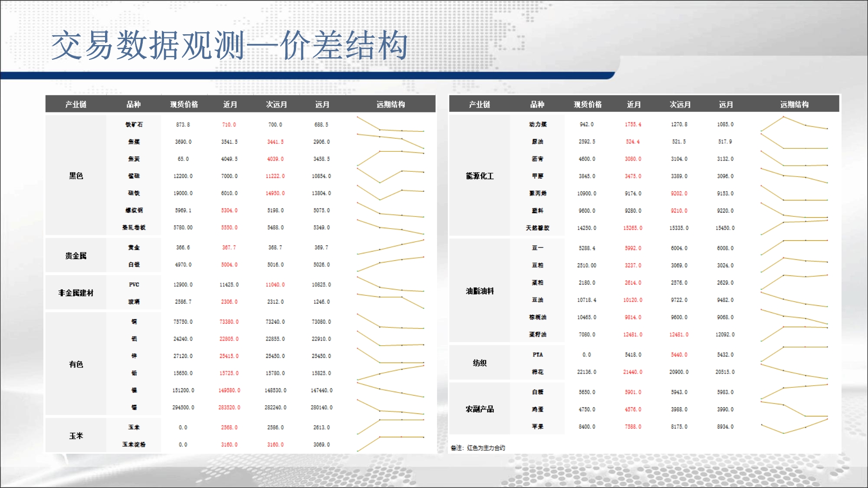Click the red value 2568.0
Viewport: 868px width, 488px height.
coord(229,427)
